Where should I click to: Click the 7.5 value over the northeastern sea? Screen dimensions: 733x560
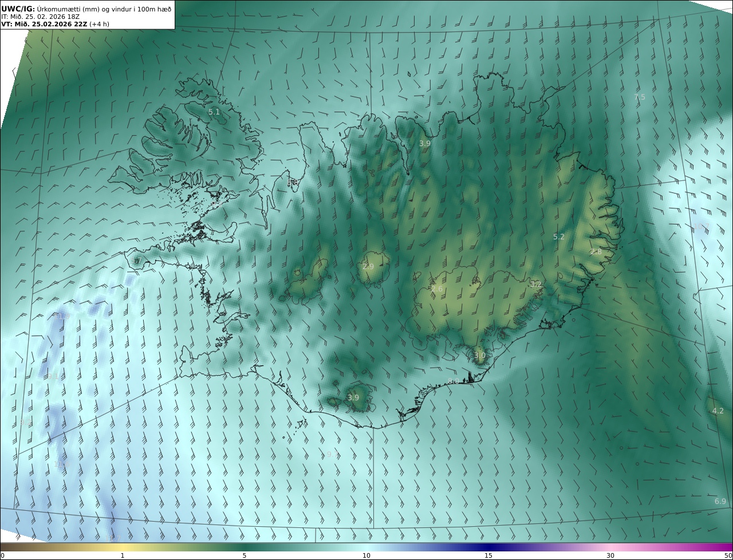pos(640,97)
